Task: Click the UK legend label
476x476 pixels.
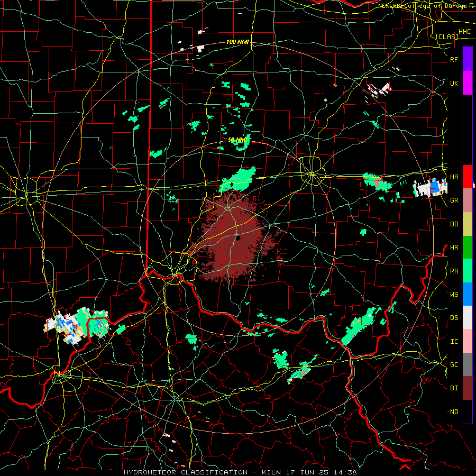Action: coord(454,83)
